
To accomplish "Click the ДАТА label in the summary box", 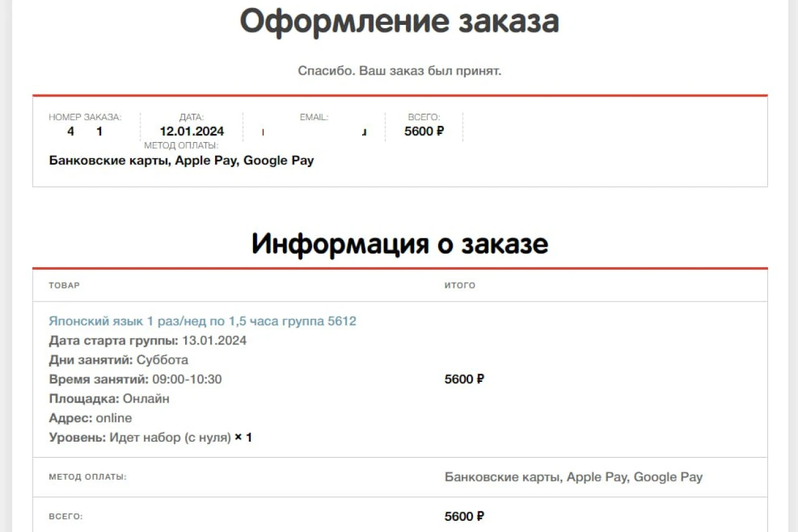I will tap(191, 117).
